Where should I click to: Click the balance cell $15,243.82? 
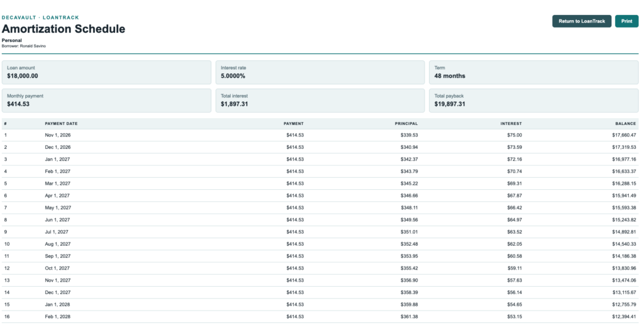pos(624,220)
